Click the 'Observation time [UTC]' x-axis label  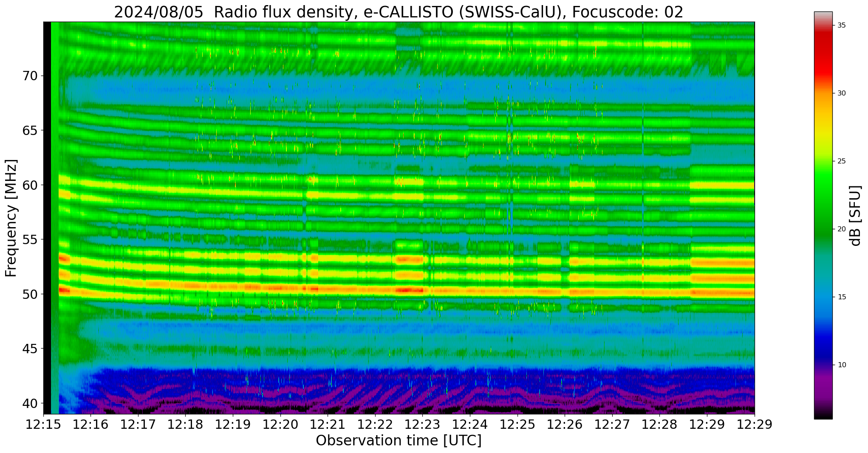399,441
